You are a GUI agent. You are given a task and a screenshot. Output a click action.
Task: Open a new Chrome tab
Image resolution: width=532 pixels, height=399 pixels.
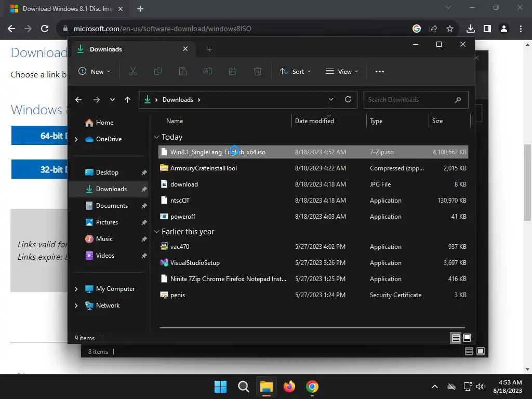tap(140, 9)
